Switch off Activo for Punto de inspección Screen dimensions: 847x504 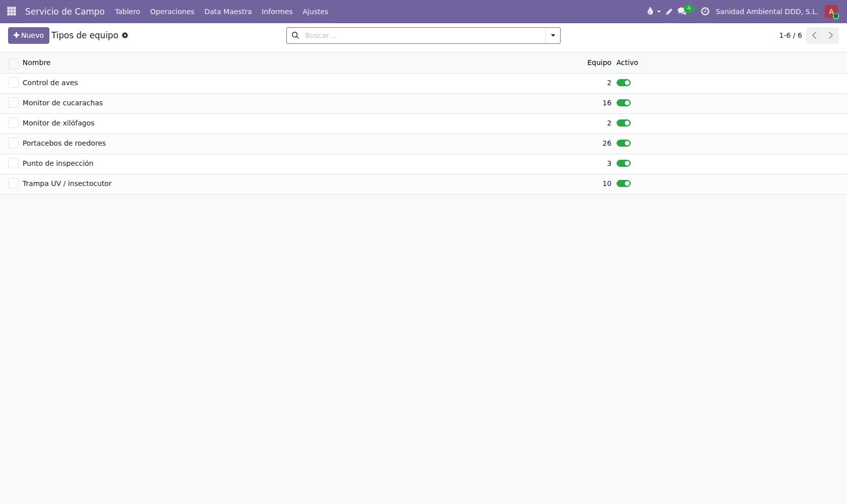coord(624,163)
